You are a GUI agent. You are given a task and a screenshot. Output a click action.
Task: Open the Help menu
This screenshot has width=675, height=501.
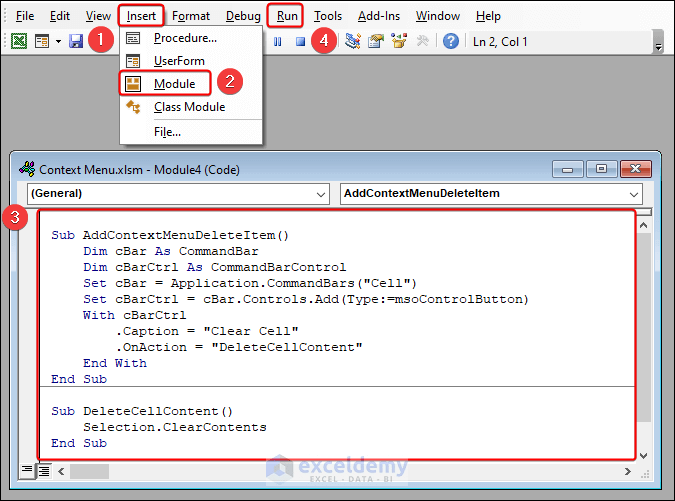(x=488, y=16)
